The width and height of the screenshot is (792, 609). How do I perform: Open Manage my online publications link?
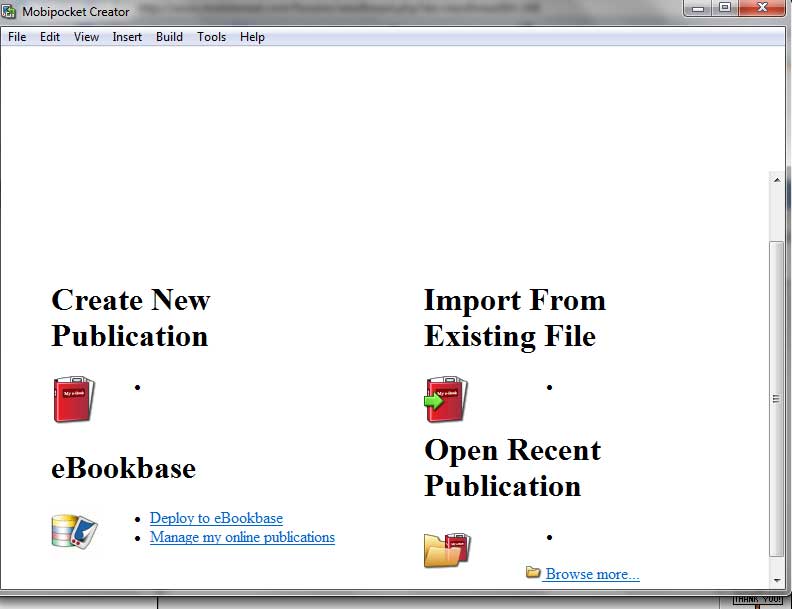[242, 537]
